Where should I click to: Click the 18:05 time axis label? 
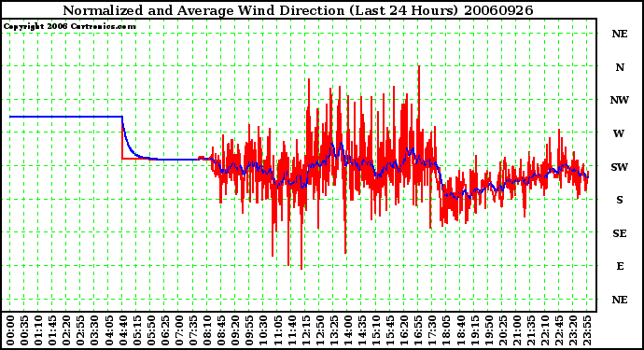coord(446,330)
